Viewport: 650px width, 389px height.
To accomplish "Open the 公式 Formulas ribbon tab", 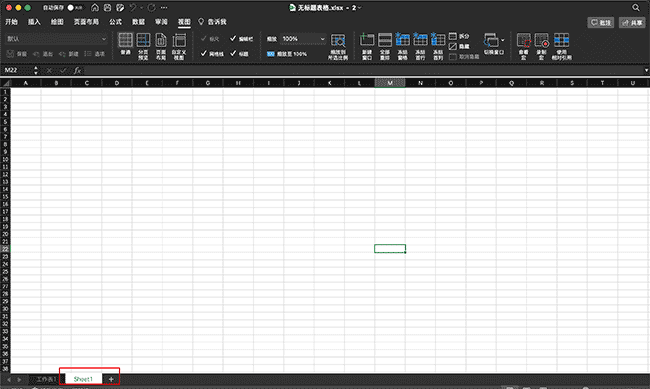I will [x=115, y=22].
